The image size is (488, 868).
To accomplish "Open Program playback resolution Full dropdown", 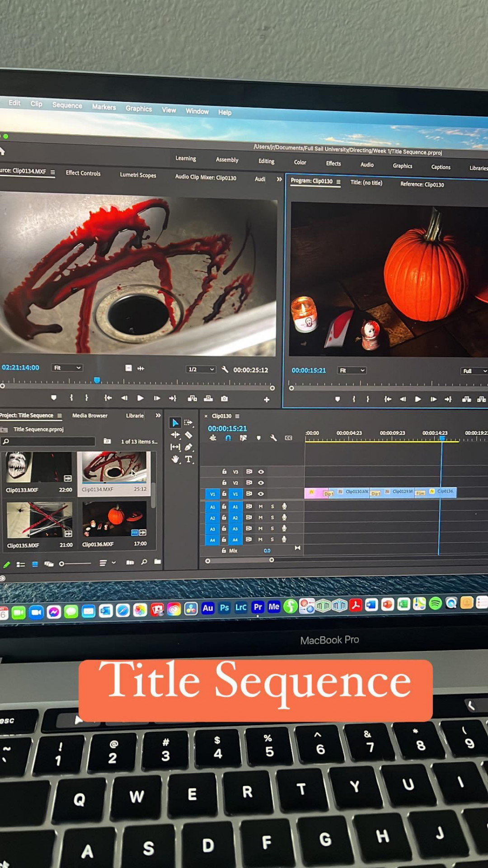I will pos(474,371).
